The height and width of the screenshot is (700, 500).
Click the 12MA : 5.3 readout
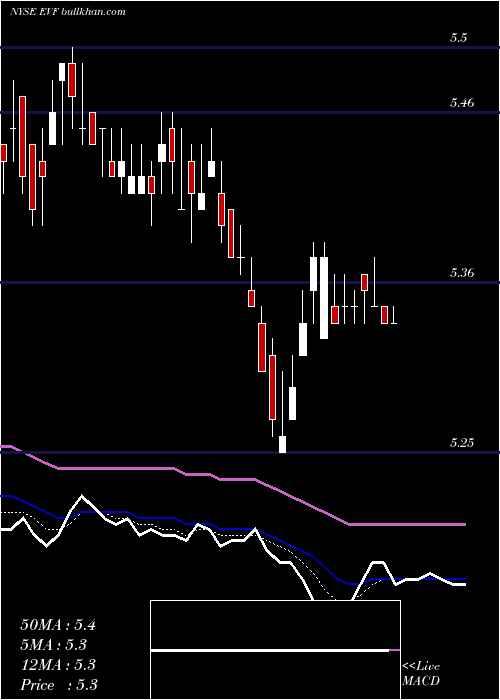click(x=58, y=665)
